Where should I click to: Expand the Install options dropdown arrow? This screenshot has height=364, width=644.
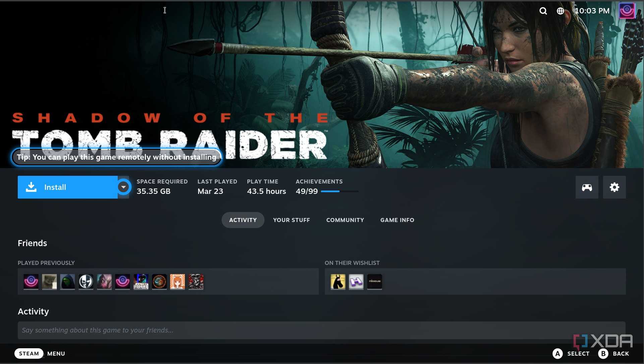pos(123,187)
